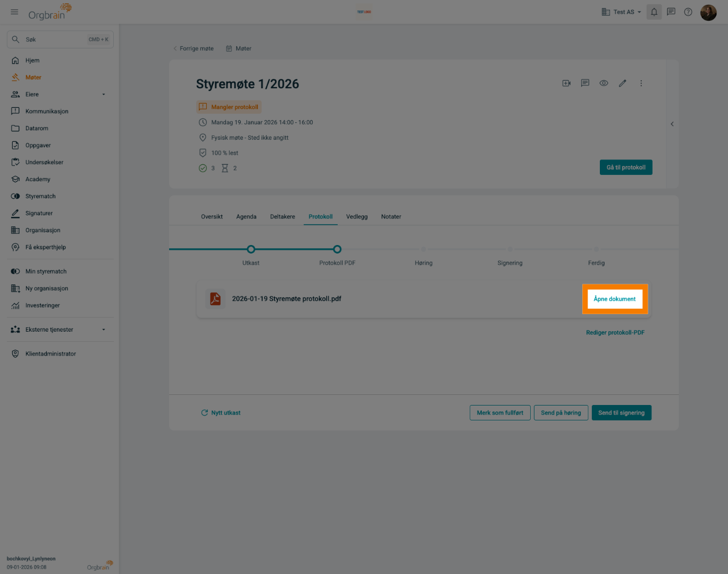Open the meeting more options menu

[641, 83]
